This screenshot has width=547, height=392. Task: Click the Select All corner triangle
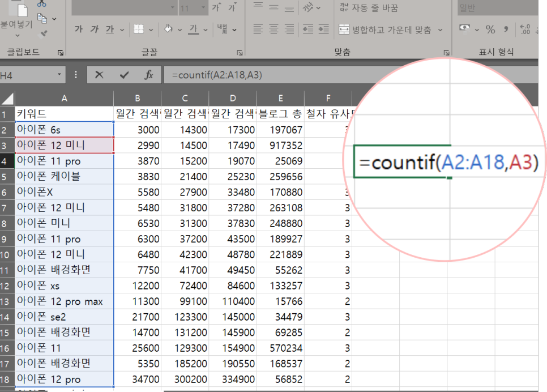tap(7, 99)
